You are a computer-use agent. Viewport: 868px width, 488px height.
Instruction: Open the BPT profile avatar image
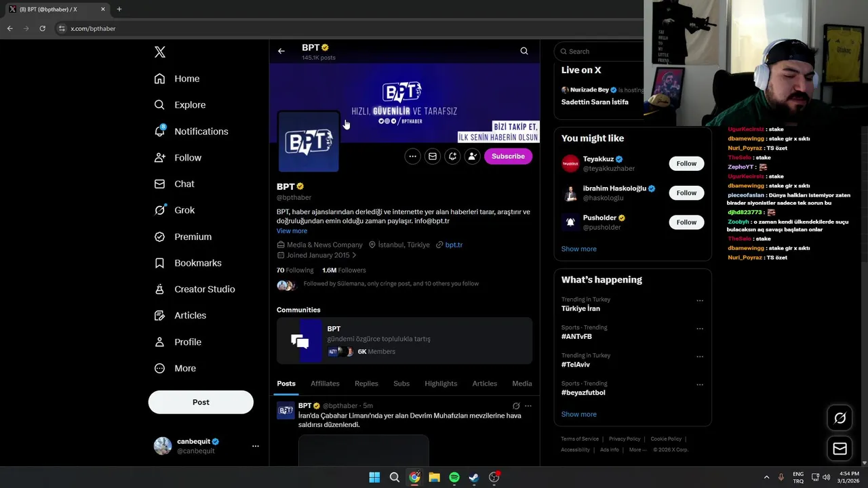click(x=309, y=142)
